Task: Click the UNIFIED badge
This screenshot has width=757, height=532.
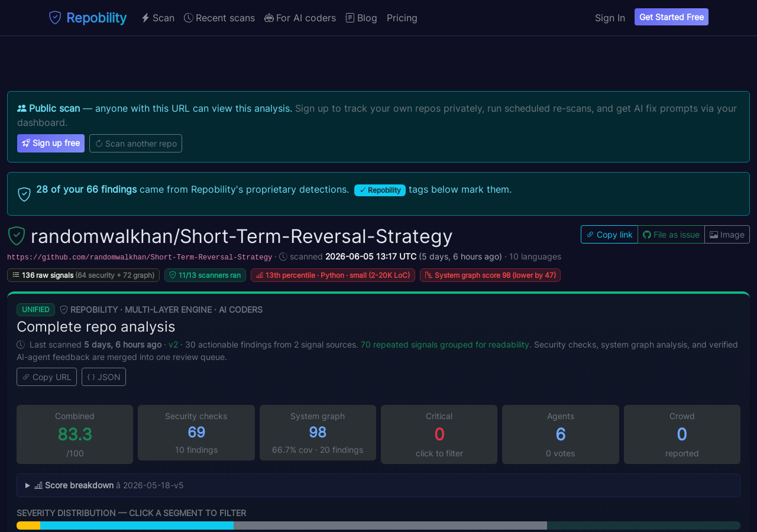Action: click(35, 310)
